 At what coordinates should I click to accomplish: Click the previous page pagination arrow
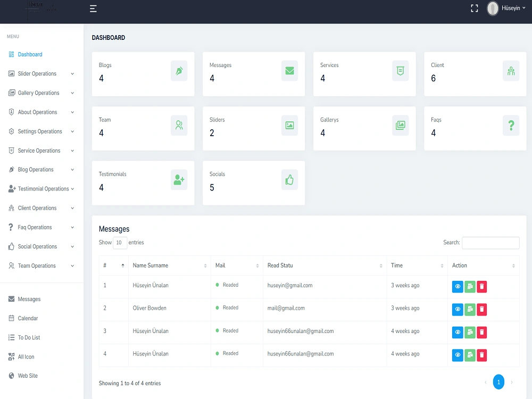(486, 383)
